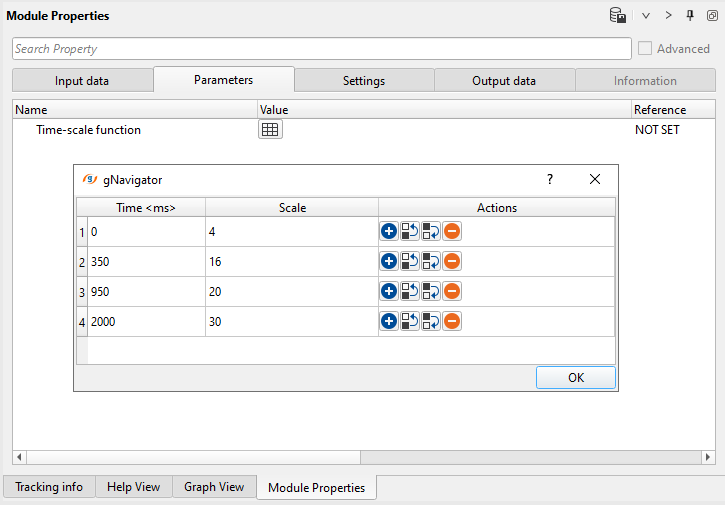Click the help question mark in gNavigator
The width and height of the screenshot is (725, 505).
click(x=549, y=179)
